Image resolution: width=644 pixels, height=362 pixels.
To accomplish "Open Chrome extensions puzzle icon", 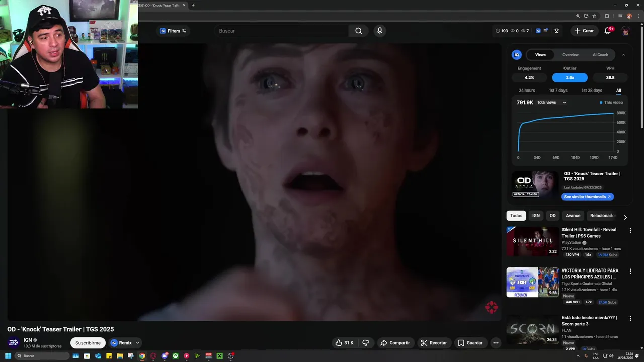I will [607, 16].
